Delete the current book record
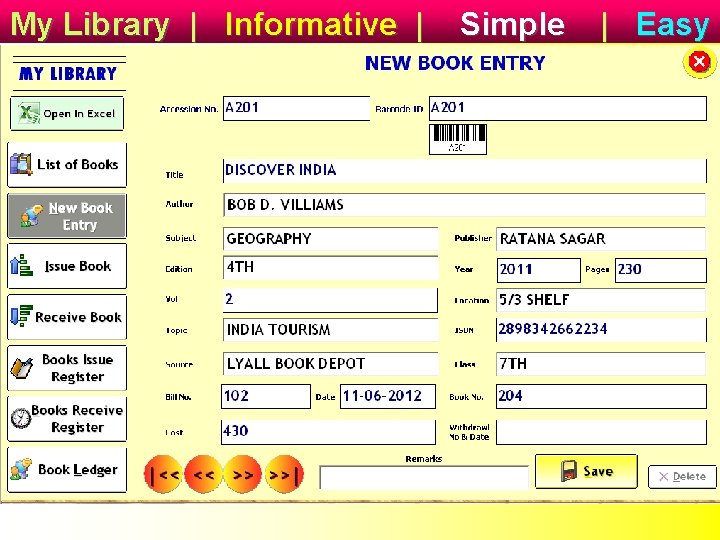This screenshot has height=540, width=720. tap(682, 477)
